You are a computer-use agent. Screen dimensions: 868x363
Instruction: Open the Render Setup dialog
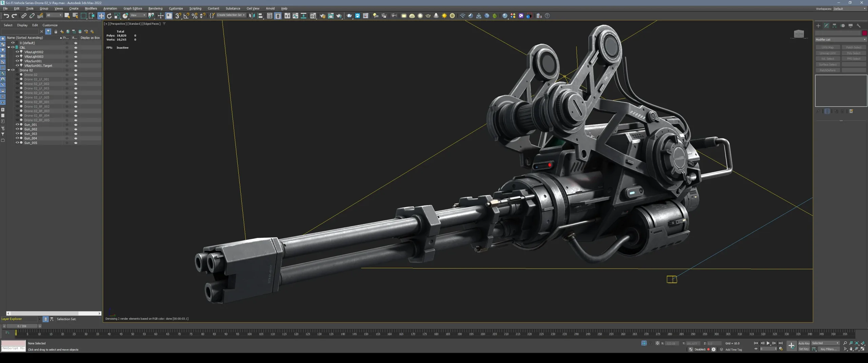(323, 16)
